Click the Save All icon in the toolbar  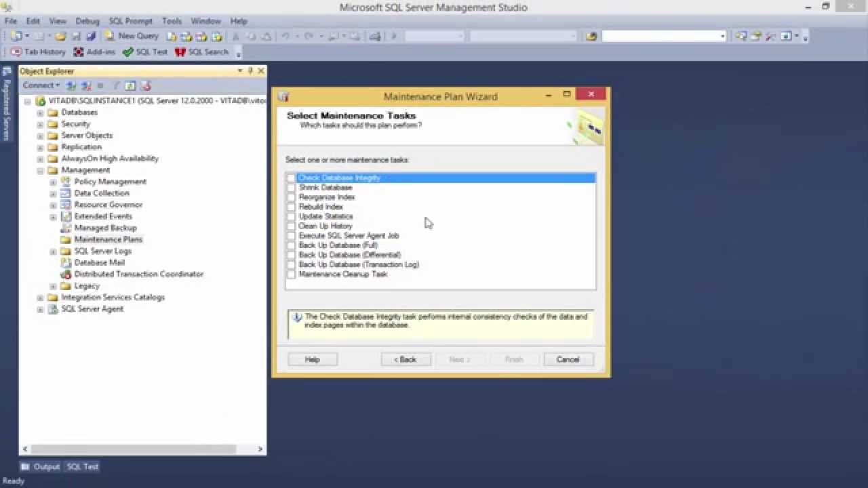point(91,36)
